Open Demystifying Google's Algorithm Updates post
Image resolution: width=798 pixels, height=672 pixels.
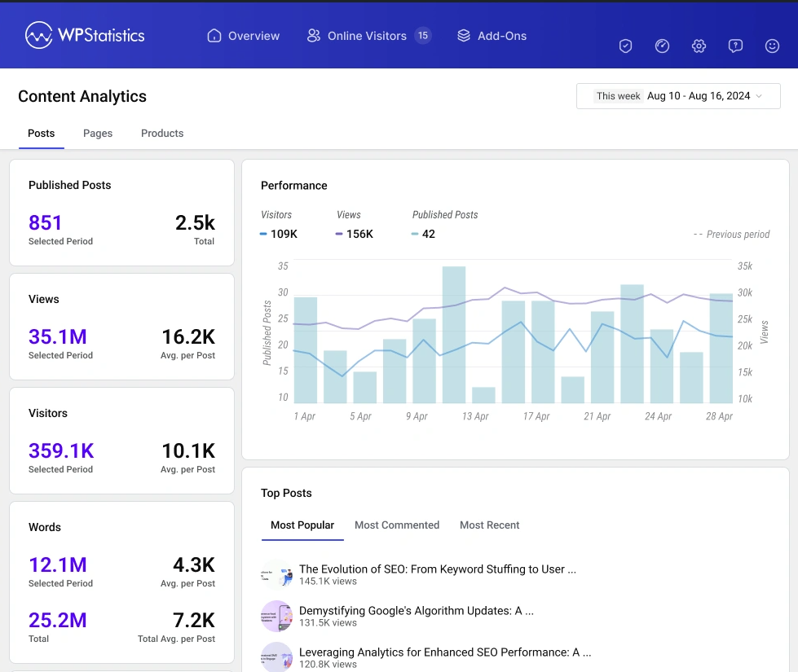417,611
